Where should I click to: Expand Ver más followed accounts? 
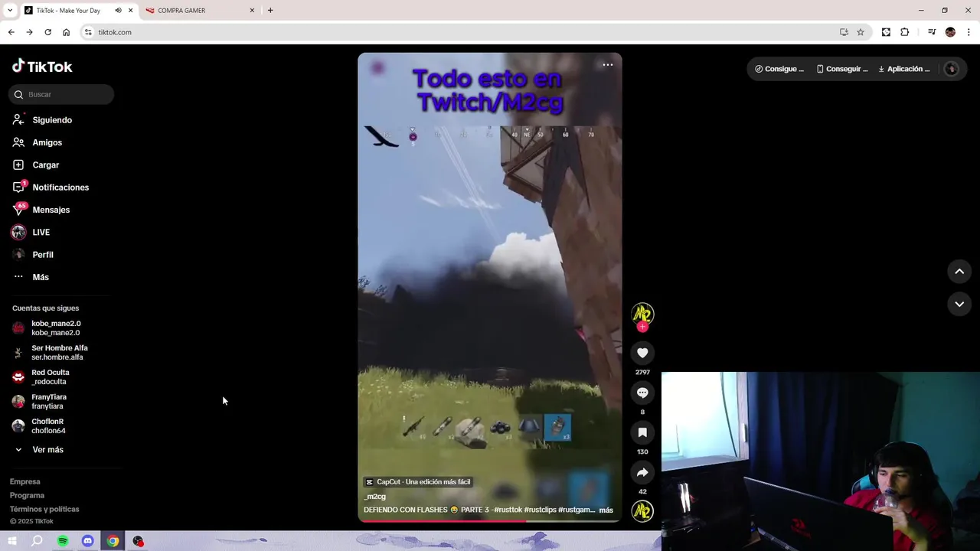point(39,450)
